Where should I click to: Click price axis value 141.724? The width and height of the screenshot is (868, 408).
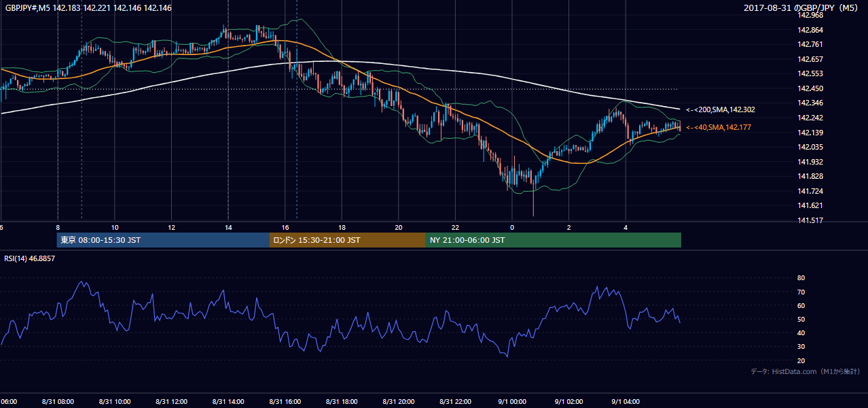pos(811,191)
